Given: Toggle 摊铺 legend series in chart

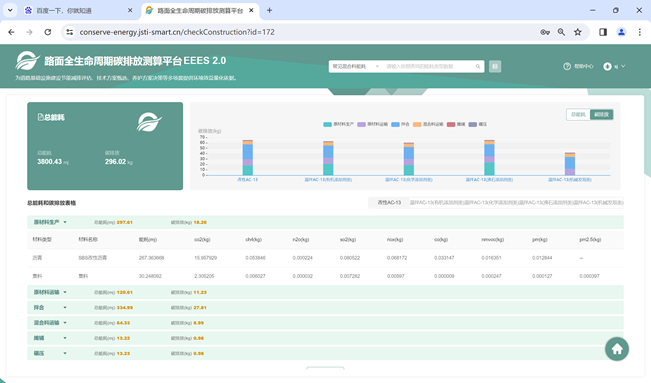Looking at the screenshot, I should tap(456, 124).
